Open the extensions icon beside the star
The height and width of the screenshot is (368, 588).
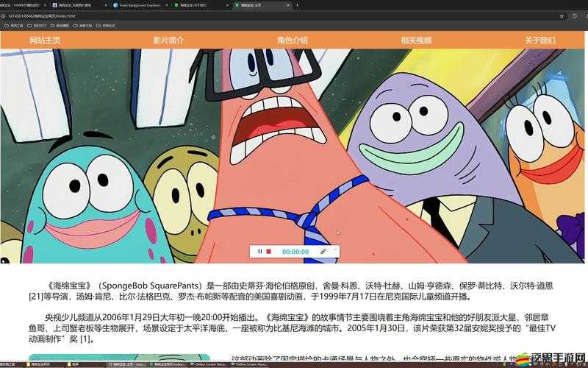pos(574,16)
